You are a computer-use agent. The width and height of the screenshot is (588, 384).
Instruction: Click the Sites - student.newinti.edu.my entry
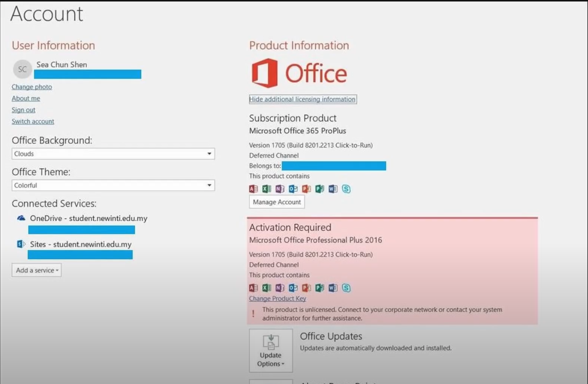(x=81, y=244)
